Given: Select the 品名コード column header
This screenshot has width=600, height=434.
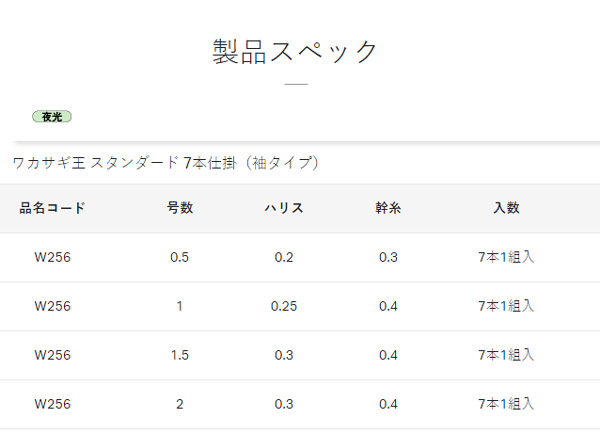Looking at the screenshot, I should [x=52, y=208].
